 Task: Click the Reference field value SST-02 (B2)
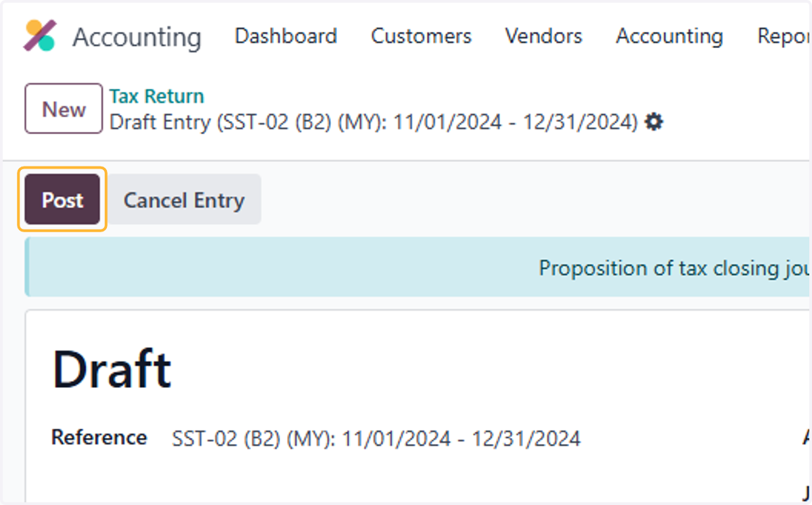tap(376, 439)
